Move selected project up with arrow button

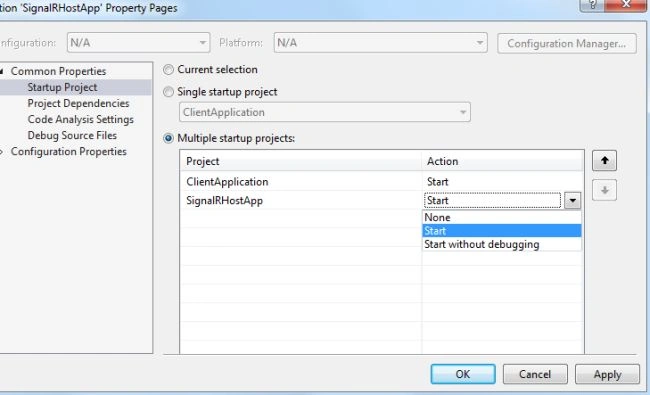coord(604,160)
